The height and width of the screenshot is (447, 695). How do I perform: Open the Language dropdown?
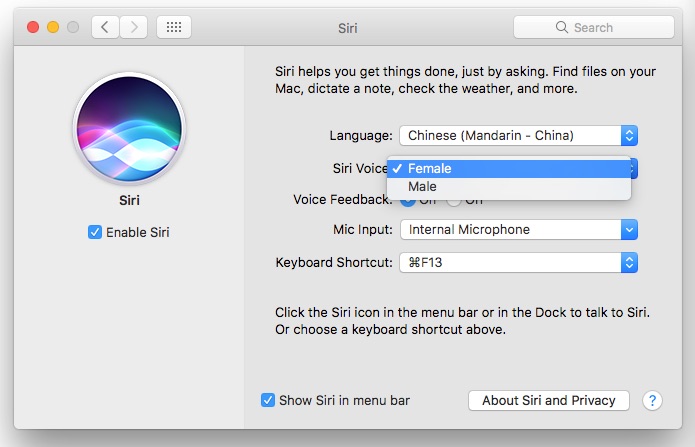coord(518,135)
